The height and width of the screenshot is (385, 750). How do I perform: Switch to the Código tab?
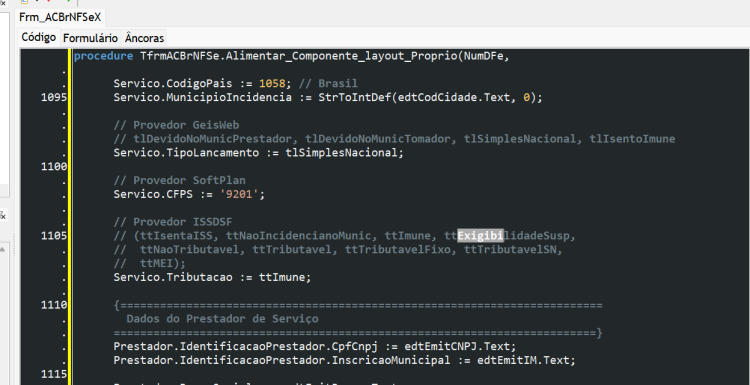coord(39,37)
